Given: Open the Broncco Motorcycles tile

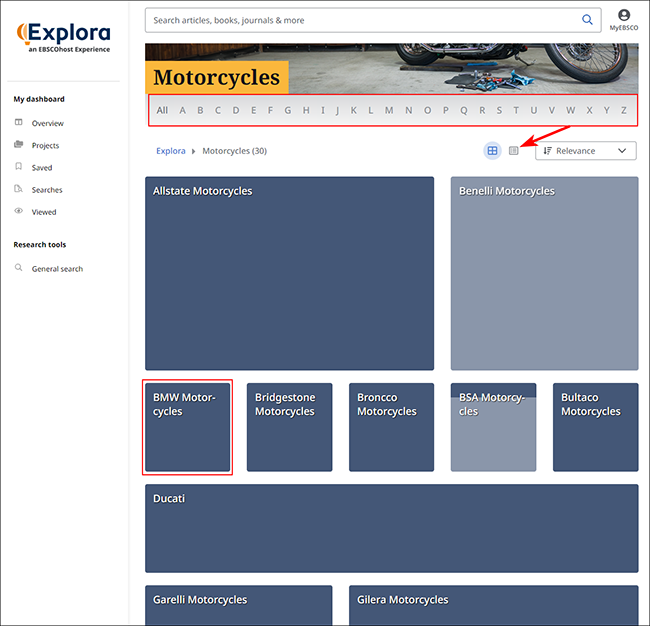Looking at the screenshot, I should pyautogui.click(x=391, y=427).
